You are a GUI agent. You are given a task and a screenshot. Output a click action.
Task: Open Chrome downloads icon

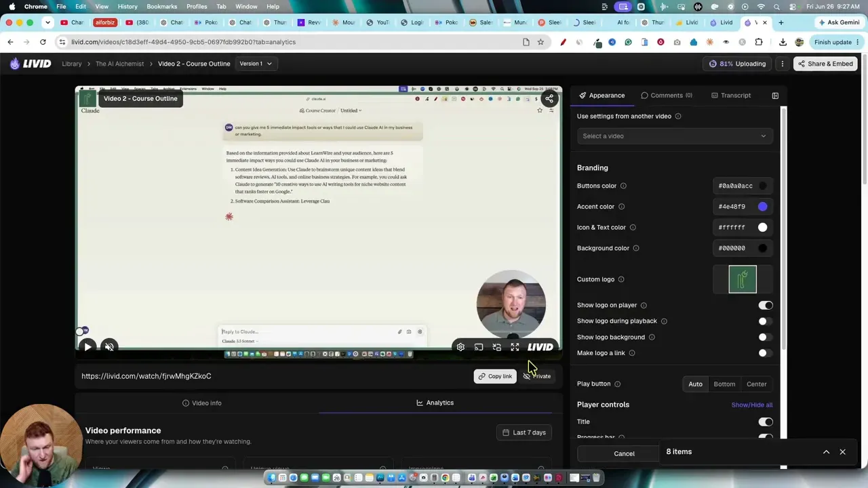click(x=783, y=42)
